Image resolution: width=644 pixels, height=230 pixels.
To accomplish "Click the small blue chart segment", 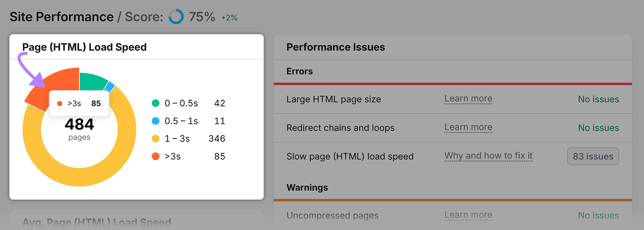I will [109, 87].
